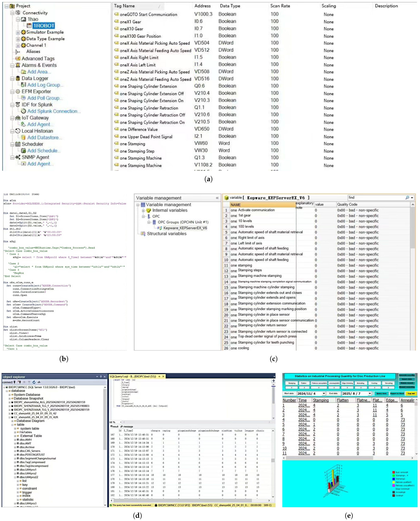Click the Local Historian clock icon
This screenshot has height=521, width=420.
[18, 131]
